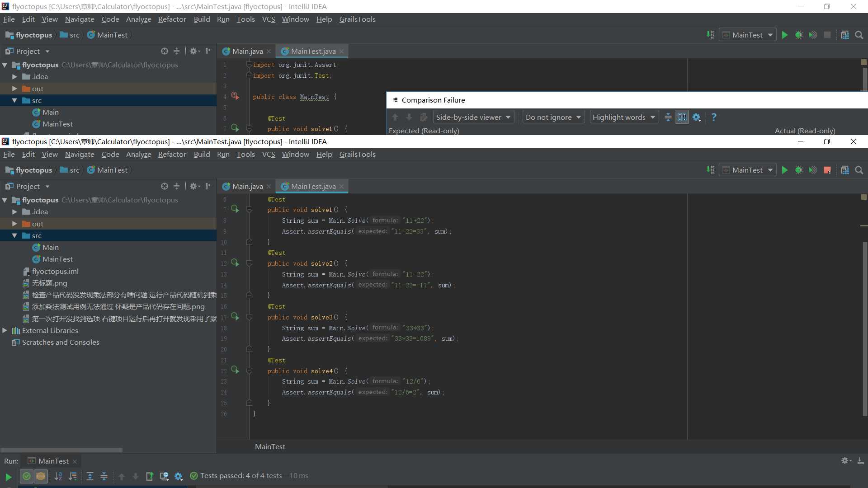Open help in Comparison Failure dialog
Image resolution: width=868 pixels, height=488 pixels.
(714, 117)
